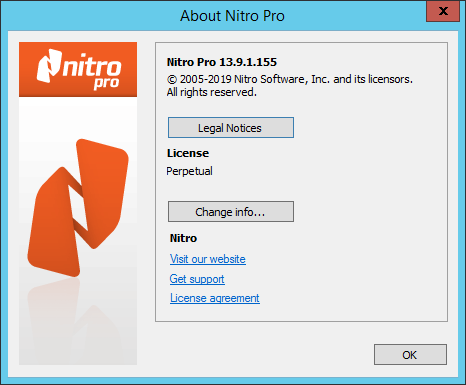Click the bold Nitro heading above the links
The width and height of the screenshot is (466, 385).
tap(183, 238)
